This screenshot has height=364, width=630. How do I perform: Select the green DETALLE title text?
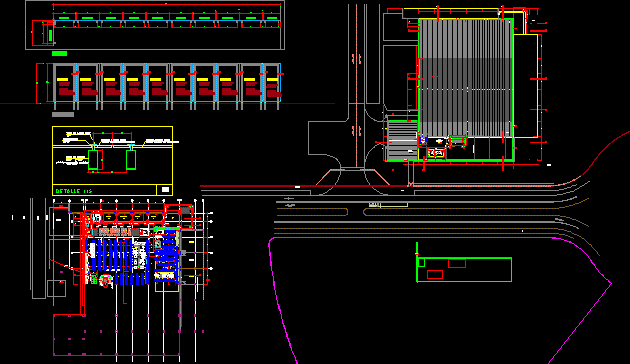click(x=74, y=191)
